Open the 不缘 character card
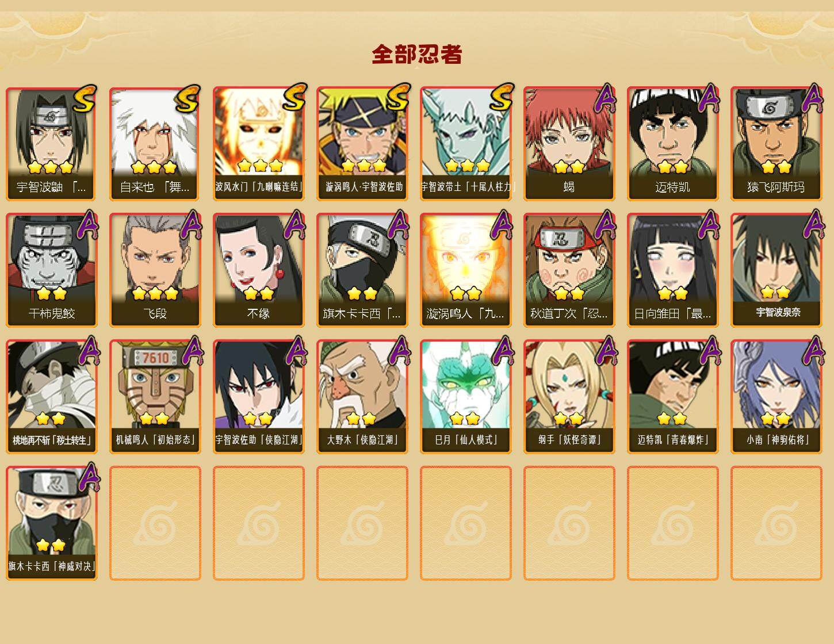834x644 pixels. click(258, 270)
